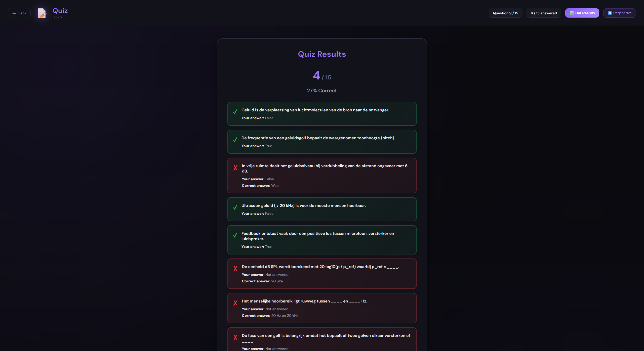Click the 6 / 15 answered badge

click(x=544, y=13)
